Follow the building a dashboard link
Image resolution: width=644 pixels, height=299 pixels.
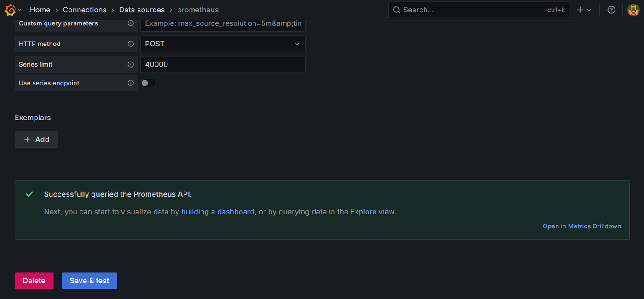(x=218, y=212)
